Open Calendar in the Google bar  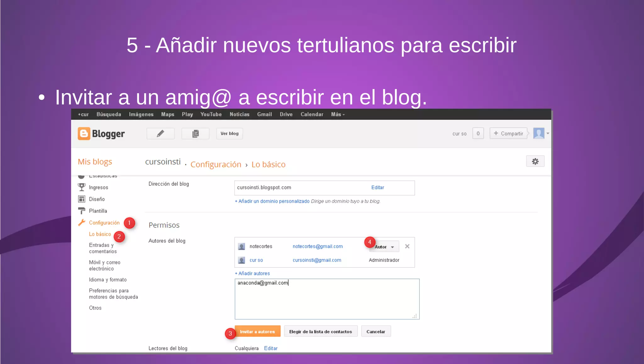click(312, 114)
